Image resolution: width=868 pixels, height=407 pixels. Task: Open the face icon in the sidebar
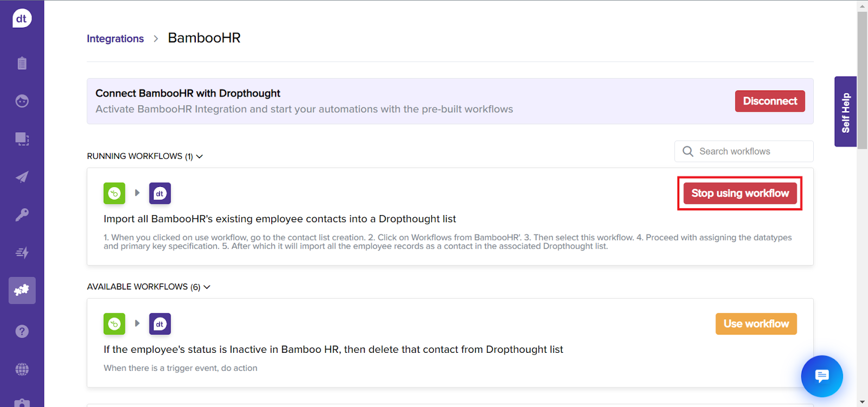pyautogui.click(x=22, y=101)
